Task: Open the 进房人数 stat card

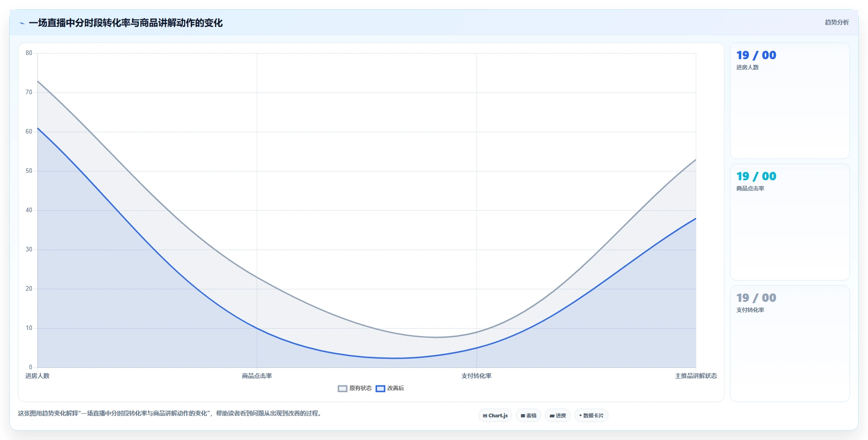Action: (790, 101)
